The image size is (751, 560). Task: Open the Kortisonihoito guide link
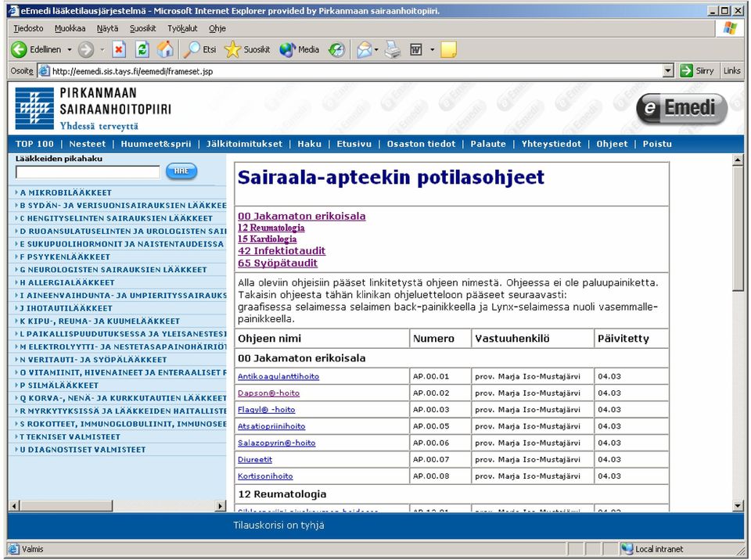click(x=265, y=476)
